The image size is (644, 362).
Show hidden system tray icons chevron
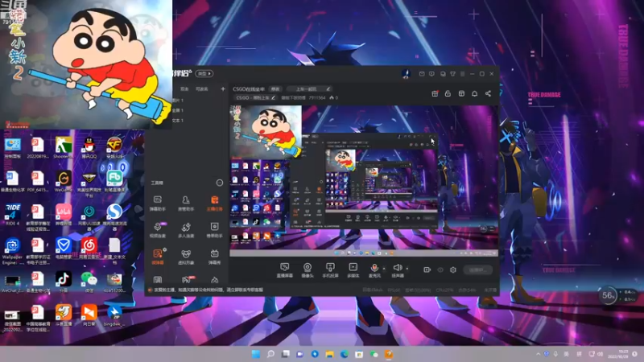(x=538, y=354)
